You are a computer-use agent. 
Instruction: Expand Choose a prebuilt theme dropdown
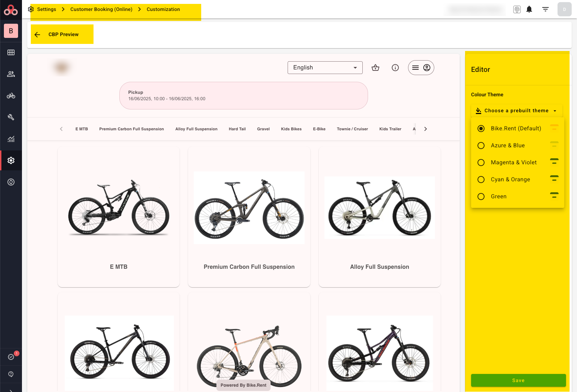(517, 111)
